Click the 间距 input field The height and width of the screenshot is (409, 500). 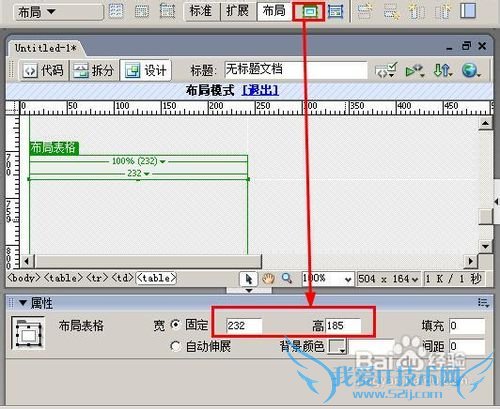467,347
